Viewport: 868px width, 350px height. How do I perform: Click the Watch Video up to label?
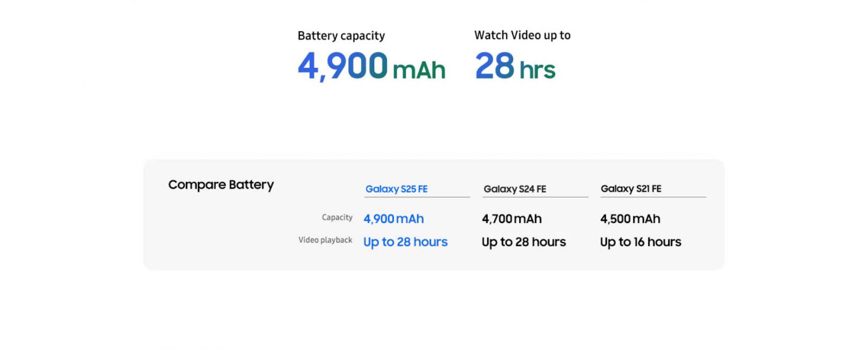[x=522, y=35]
